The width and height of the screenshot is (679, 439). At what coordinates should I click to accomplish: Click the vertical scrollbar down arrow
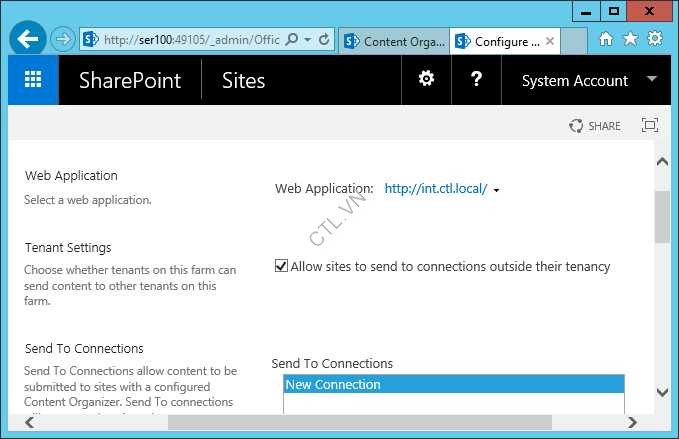(662, 392)
